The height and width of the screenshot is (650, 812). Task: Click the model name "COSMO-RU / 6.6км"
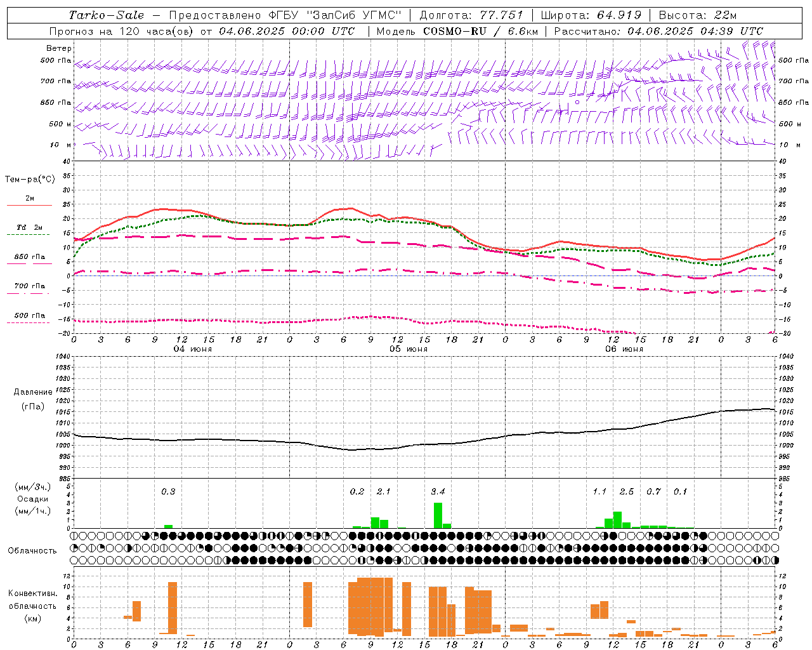point(481,31)
